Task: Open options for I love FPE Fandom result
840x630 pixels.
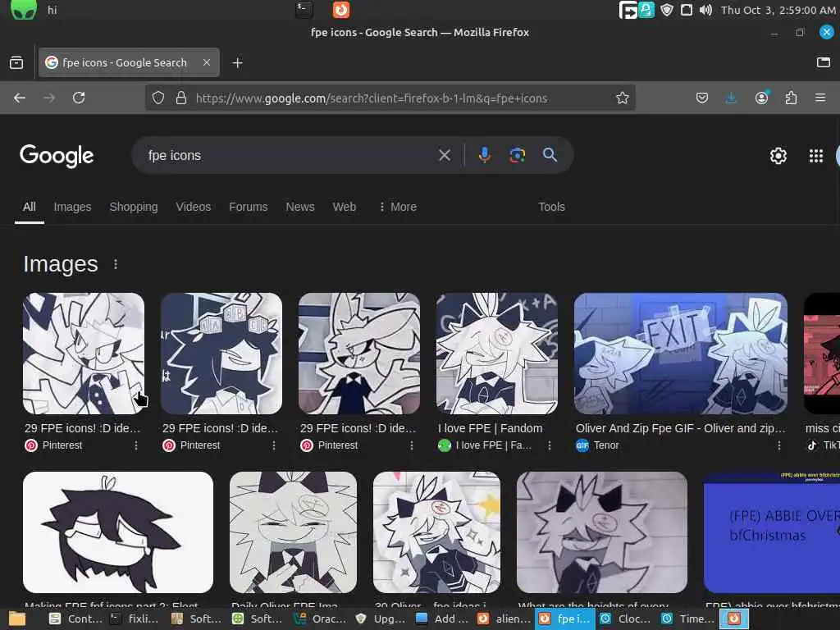Action: [549, 445]
